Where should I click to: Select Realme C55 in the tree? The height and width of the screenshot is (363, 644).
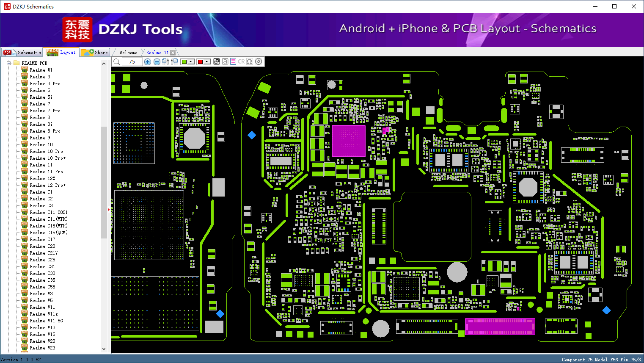(x=42, y=287)
